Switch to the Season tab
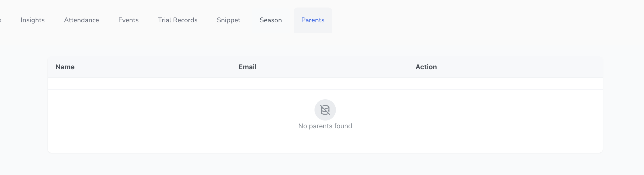The height and width of the screenshot is (175, 644). (x=271, y=20)
